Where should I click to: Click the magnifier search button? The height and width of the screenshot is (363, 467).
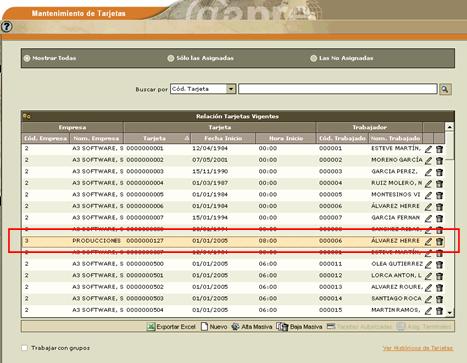click(445, 89)
